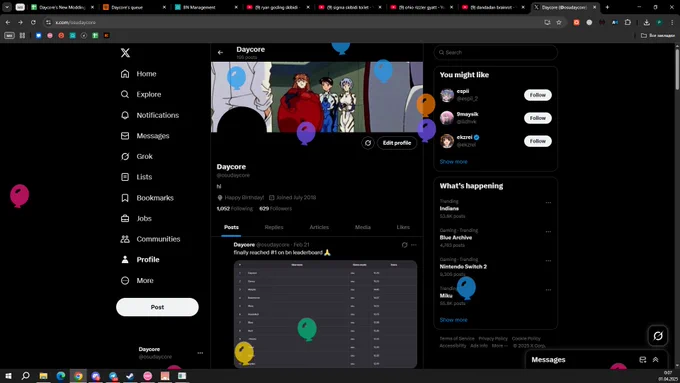Open the floating Grok button
Screen dimensions: 680x383
(x=658, y=336)
